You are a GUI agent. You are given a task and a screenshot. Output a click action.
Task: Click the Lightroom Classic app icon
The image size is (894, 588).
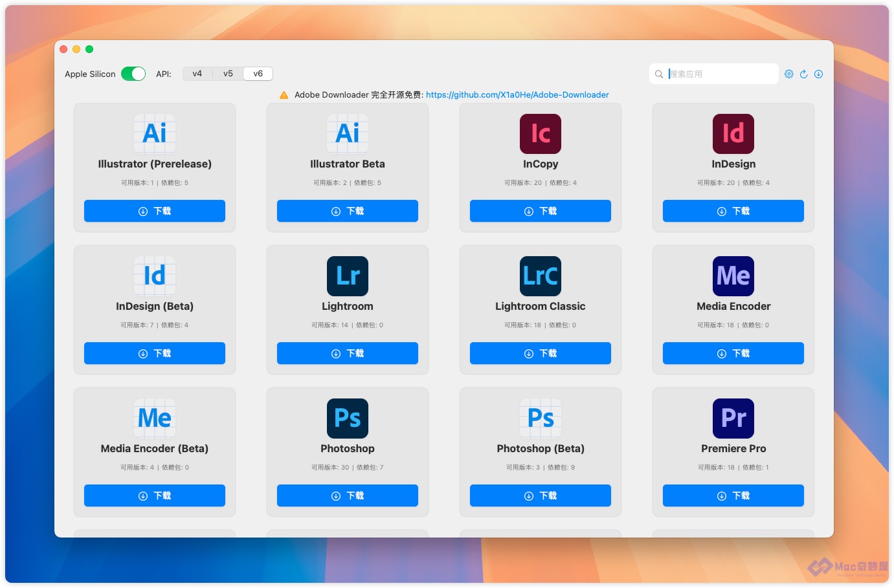point(541,276)
